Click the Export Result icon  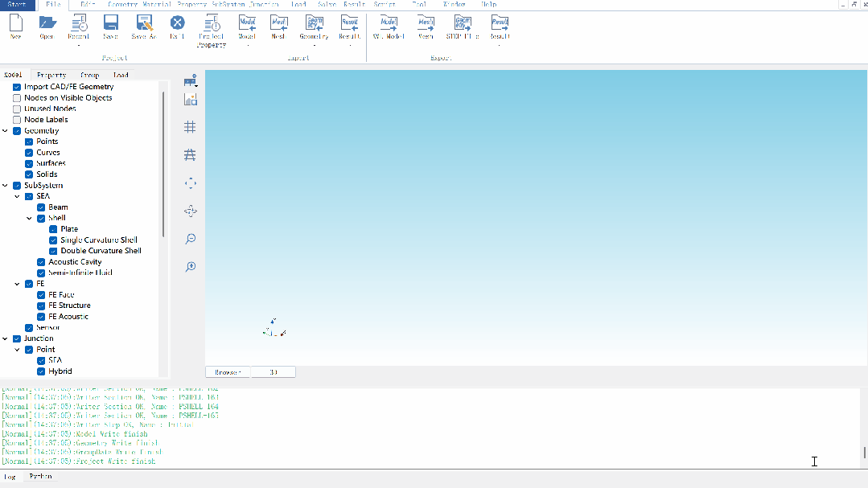[500, 23]
